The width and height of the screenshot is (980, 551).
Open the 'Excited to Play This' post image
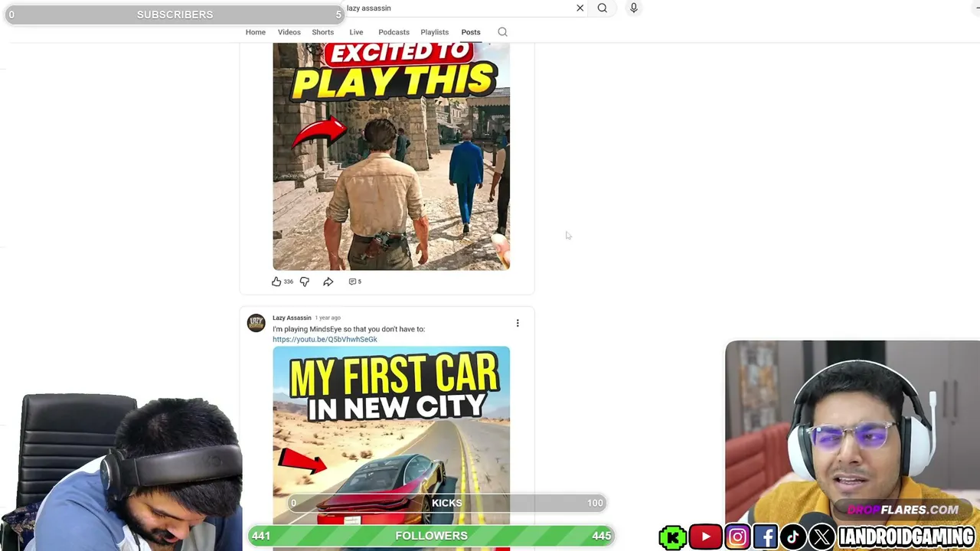point(391,156)
